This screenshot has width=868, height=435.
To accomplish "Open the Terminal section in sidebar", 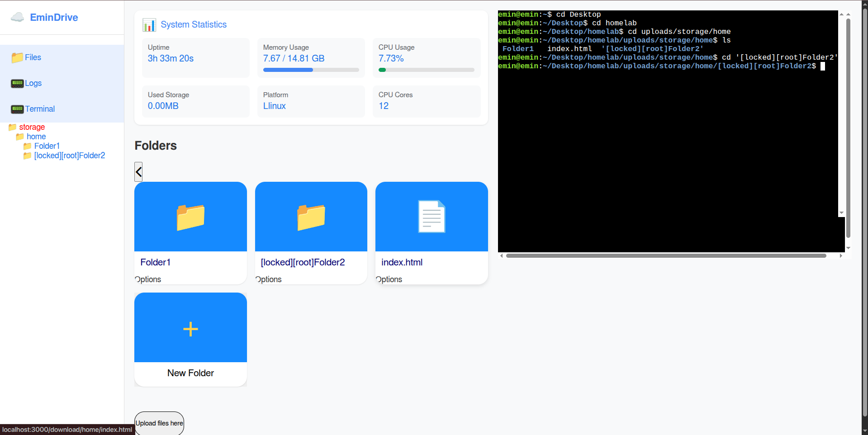I will [x=62, y=109].
